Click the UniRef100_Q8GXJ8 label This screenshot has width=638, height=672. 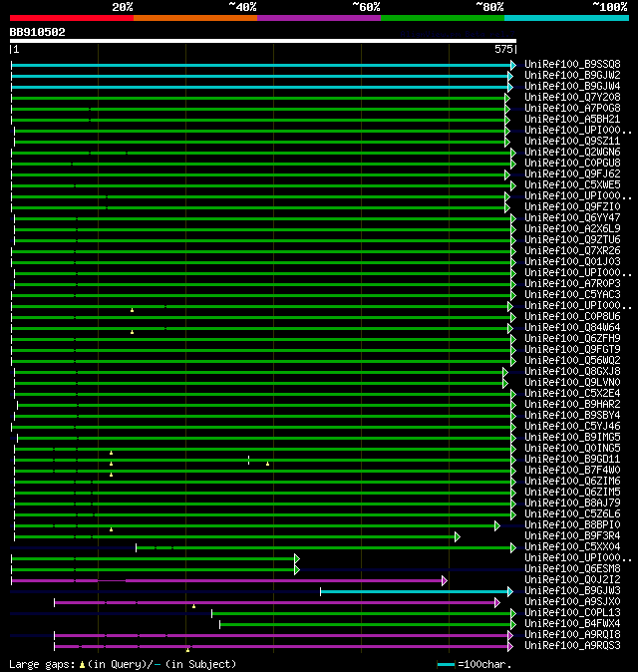tap(572, 372)
